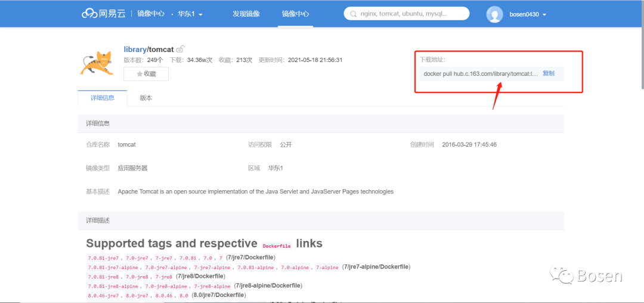Open the 7/jre7/Dockerfile link
644x303 pixels.
pos(250,258)
